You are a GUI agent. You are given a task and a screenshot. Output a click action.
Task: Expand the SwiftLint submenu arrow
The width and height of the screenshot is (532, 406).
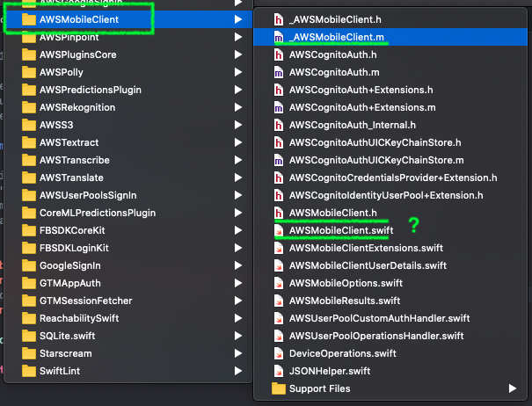[238, 371]
